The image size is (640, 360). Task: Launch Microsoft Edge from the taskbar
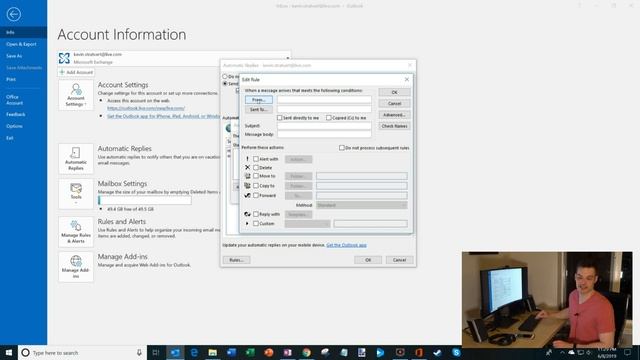(x=194, y=353)
